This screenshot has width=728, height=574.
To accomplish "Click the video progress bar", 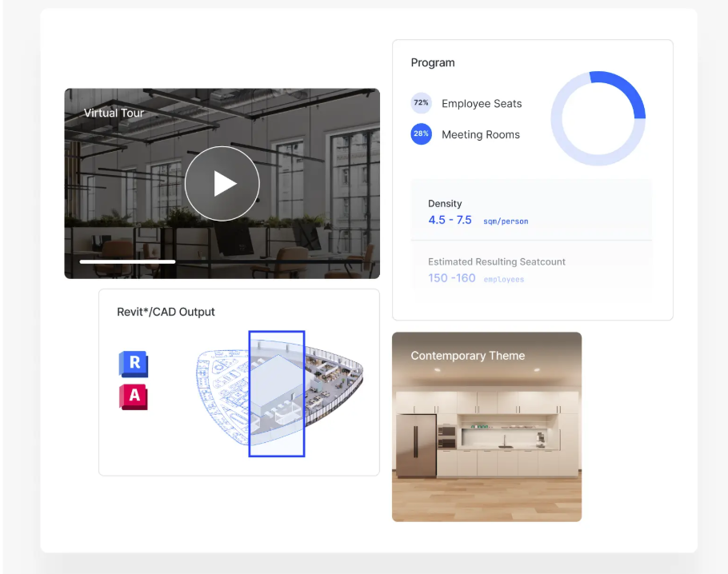I will tap(126, 261).
